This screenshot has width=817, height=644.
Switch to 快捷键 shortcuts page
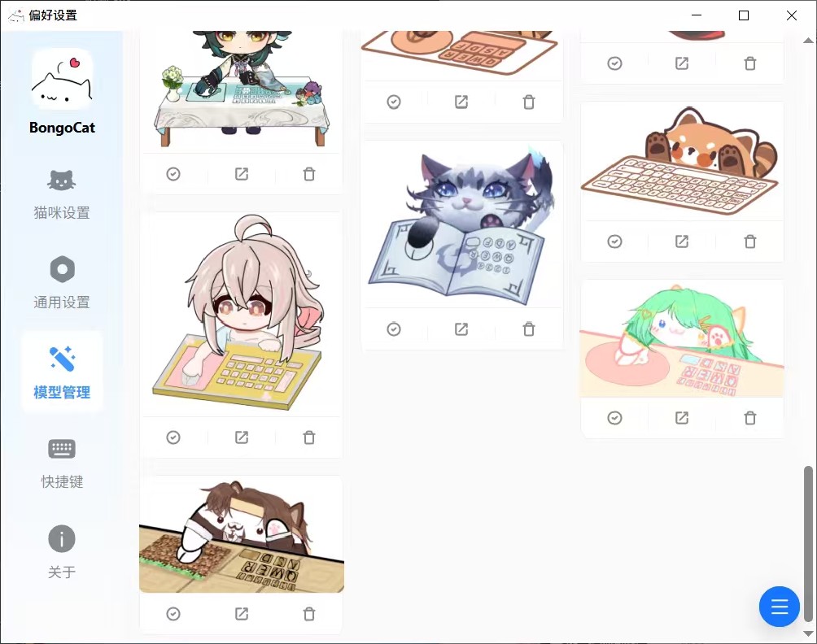click(x=62, y=463)
